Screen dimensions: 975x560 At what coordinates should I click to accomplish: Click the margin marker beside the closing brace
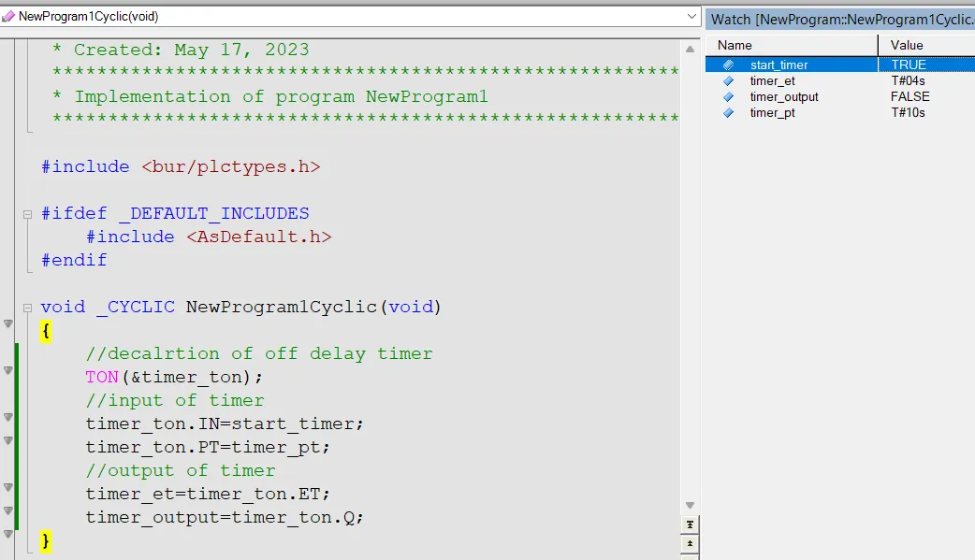pyautogui.click(x=8, y=534)
